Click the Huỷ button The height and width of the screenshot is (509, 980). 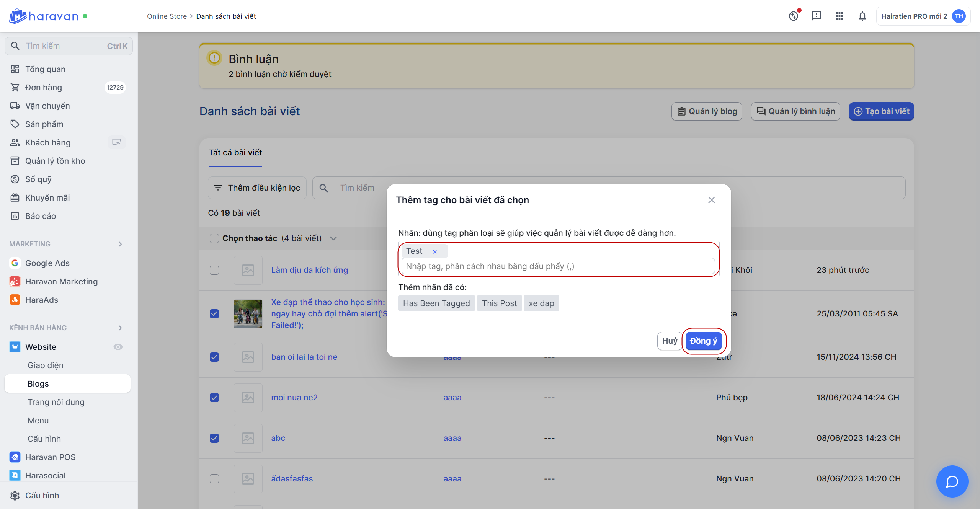pyautogui.click(x=670, y=341)
